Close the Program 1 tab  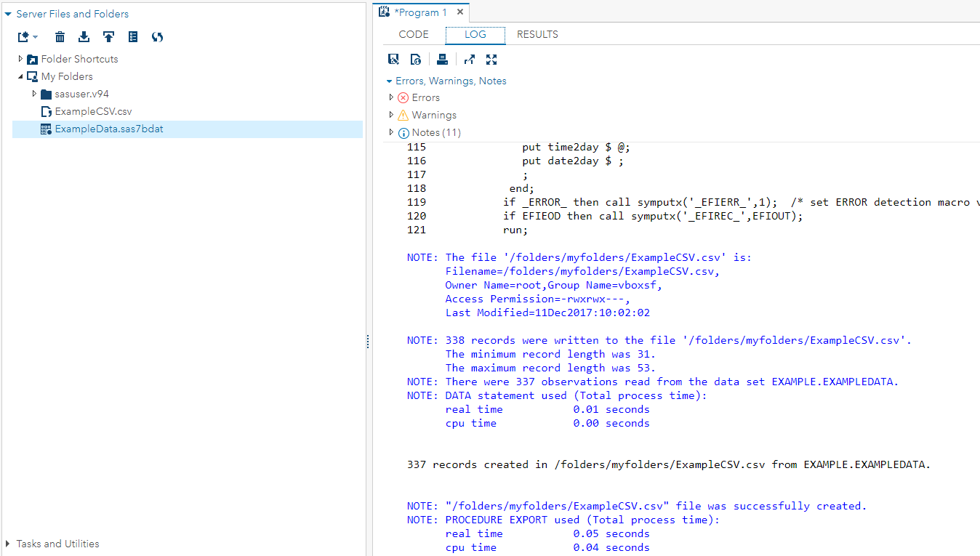click(460, 12)
